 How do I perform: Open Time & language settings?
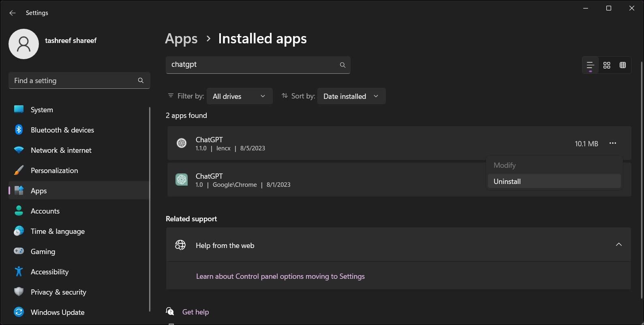point(79,231)
